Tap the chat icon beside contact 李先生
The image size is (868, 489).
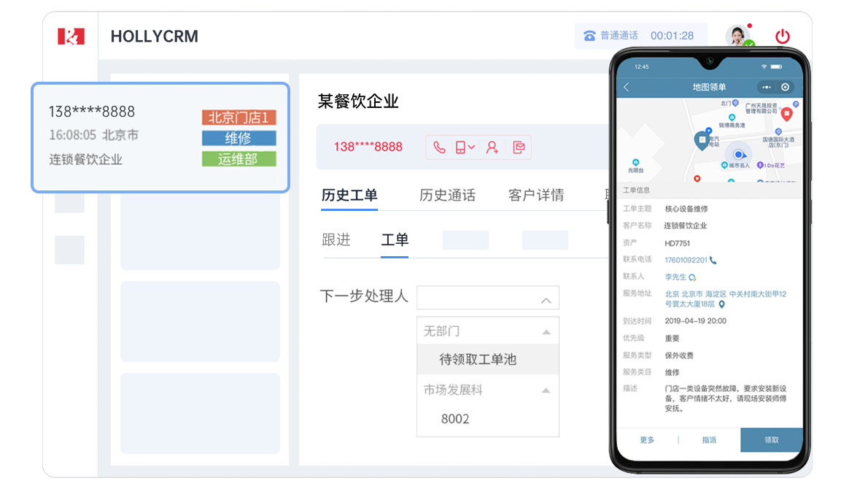691,277
